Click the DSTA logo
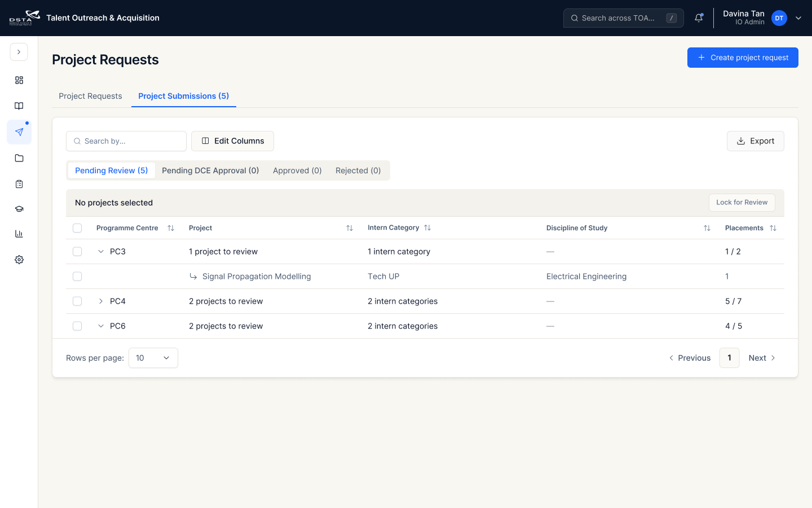Screen dimensions: 812x508 [x=24, y=18]
